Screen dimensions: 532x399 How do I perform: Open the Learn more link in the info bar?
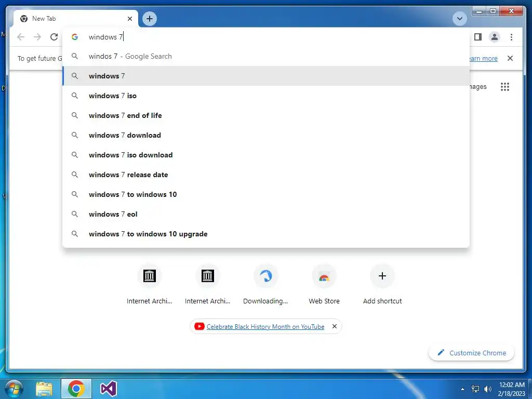pyautogui.click(x=483, y=58)
